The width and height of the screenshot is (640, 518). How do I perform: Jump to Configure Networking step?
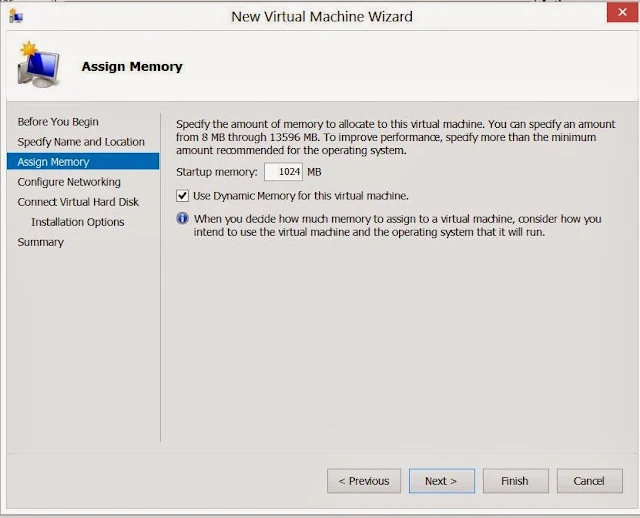69,182
